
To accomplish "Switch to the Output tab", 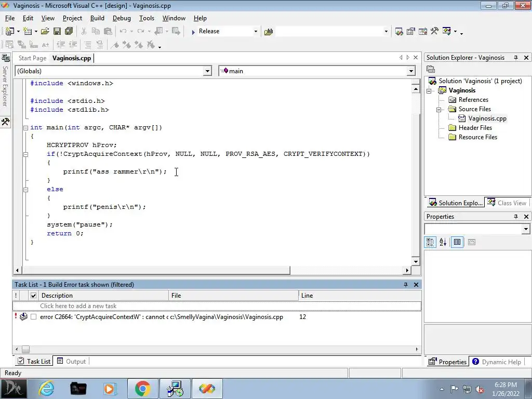I will pos(72,362).
